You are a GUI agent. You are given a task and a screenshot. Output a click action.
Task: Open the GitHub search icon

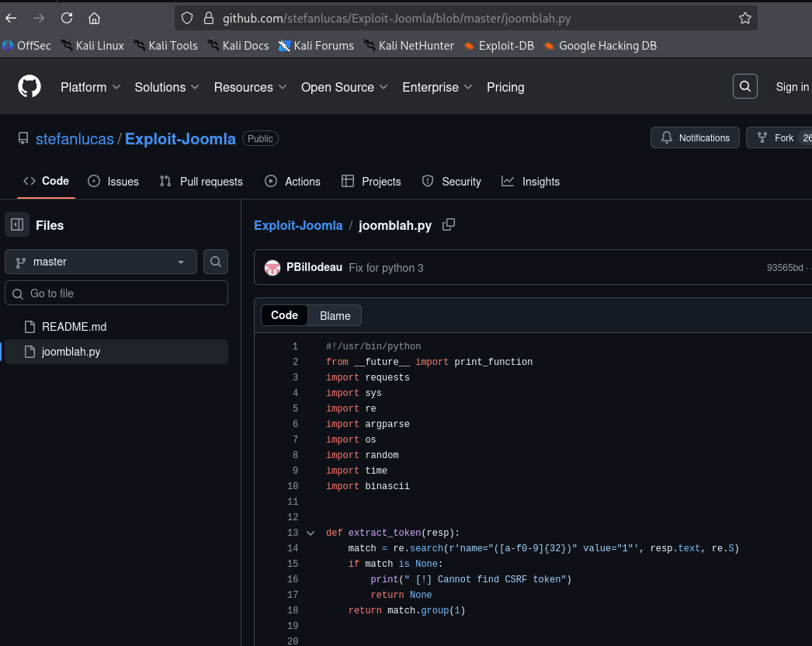pyautogui.click(x=744, y=86)
